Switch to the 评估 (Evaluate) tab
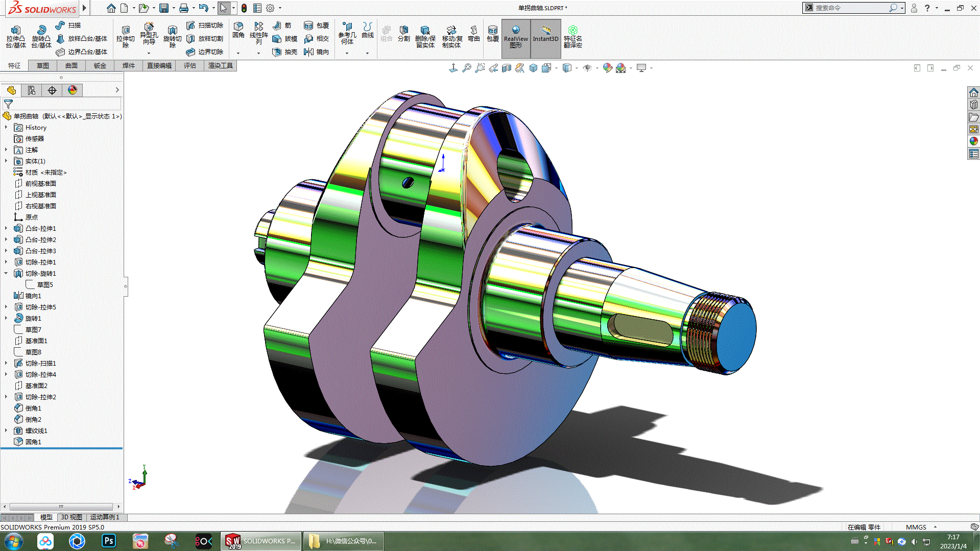This screenshot has width=980, height=551. pyautogui.click(x=190, y=66)
